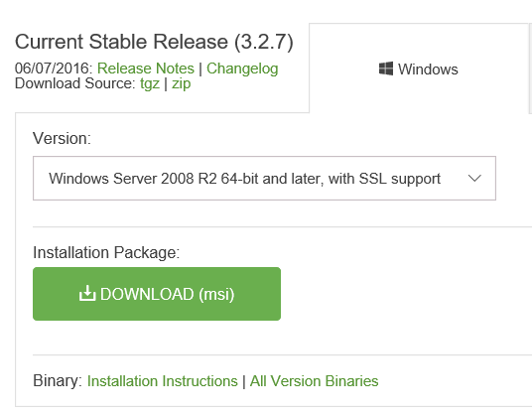Select the Windows platform tab

[419, 69]
